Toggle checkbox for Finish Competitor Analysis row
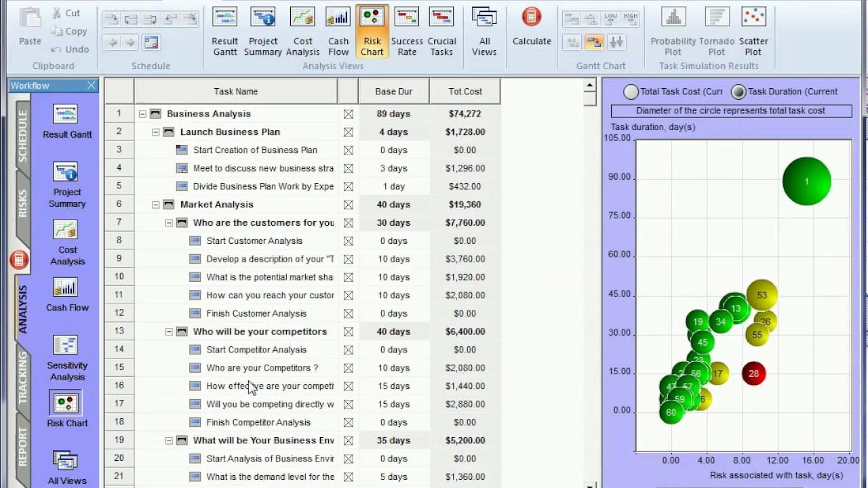The width and height of the screenshot is (868, 488). point(348,422)
